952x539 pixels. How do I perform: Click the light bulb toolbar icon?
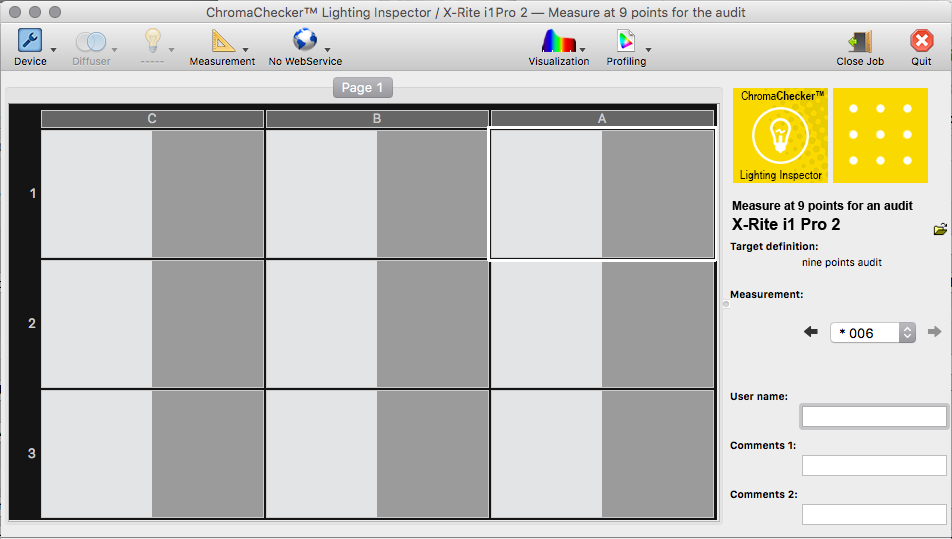(152, 41)
